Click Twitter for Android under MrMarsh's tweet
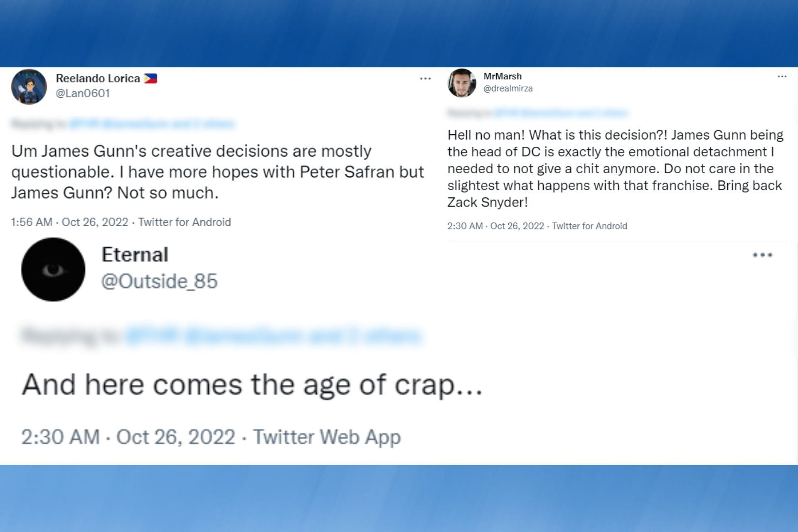This screenshot has width=798, height=532. (589, 226)
